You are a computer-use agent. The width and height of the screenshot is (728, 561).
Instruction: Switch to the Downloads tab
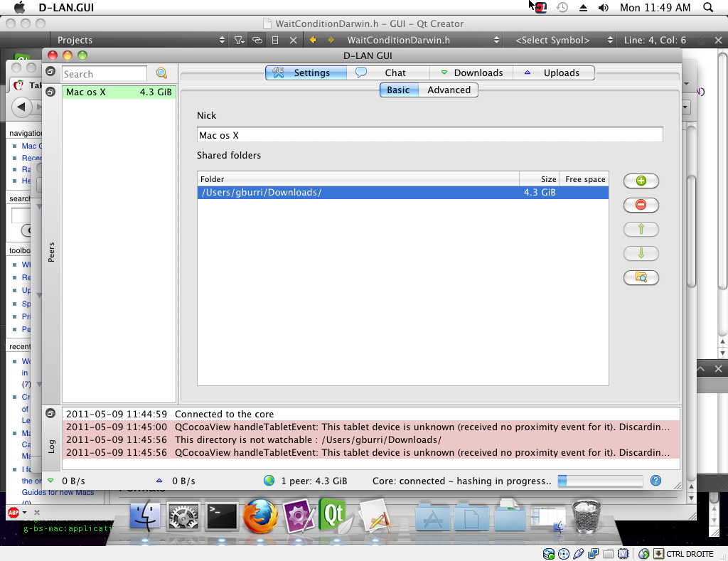point(471,73)
